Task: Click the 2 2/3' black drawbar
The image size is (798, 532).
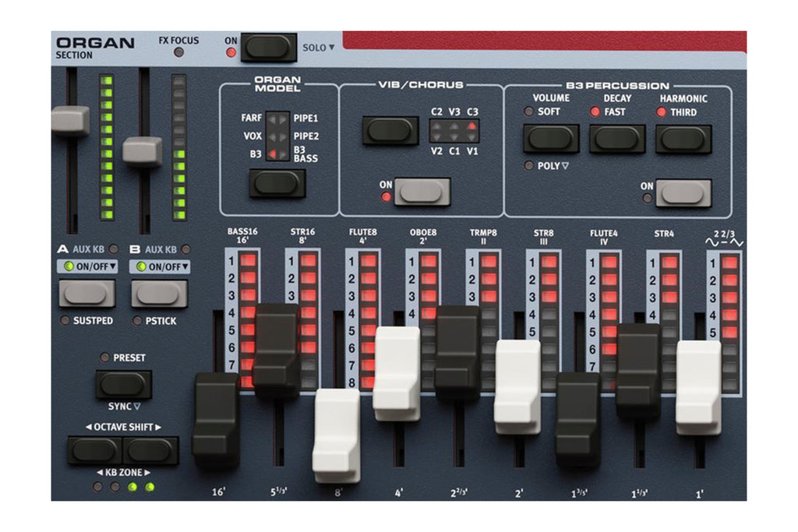Action: pos(457,354)
